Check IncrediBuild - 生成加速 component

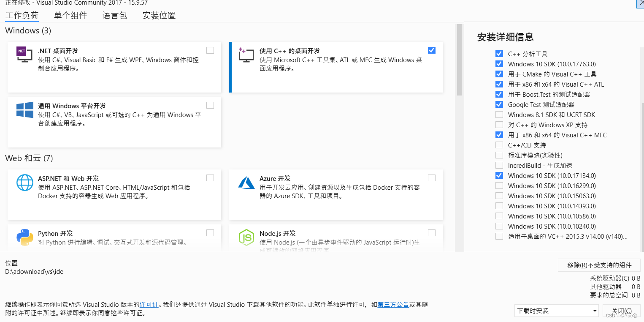point(499,165)
